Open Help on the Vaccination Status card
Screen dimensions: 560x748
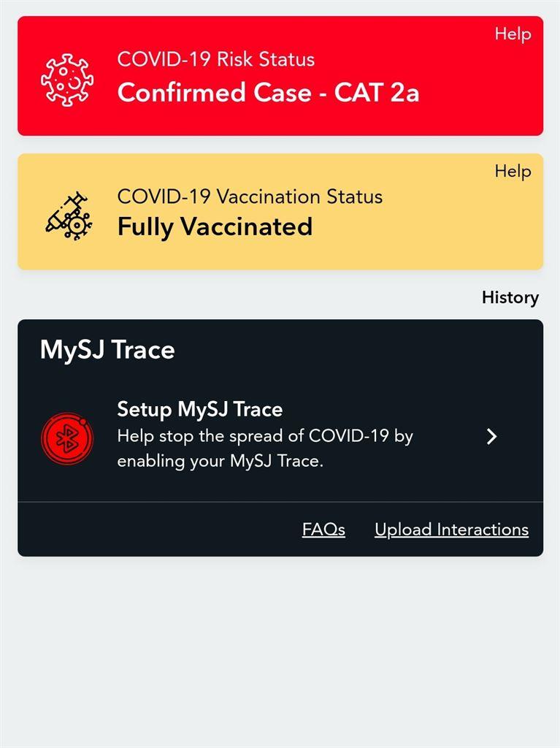pyautogui.click(x=513, y=171)
